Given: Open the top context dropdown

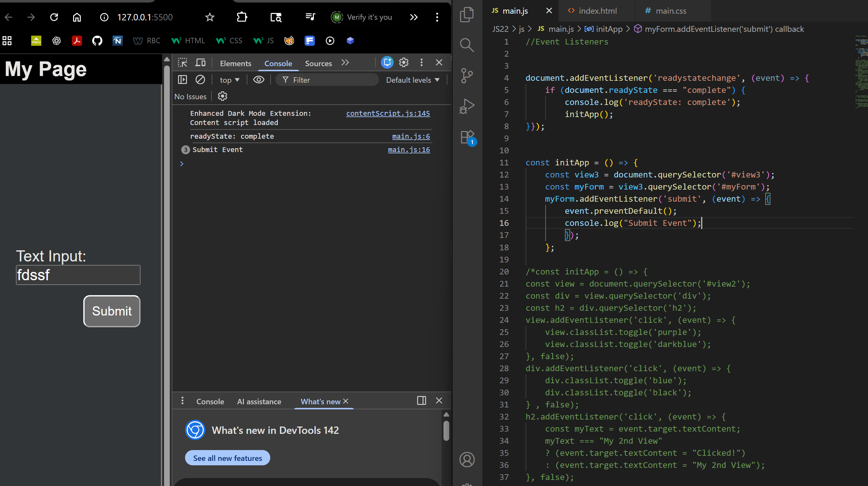Looking at the screenshot, I should pos(230,80).
